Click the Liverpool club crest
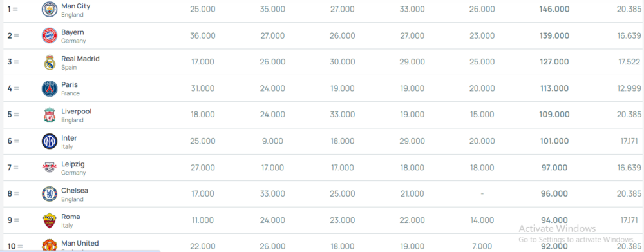The width and height of the screenshot is (644, 252). click(x=50, y=115)
